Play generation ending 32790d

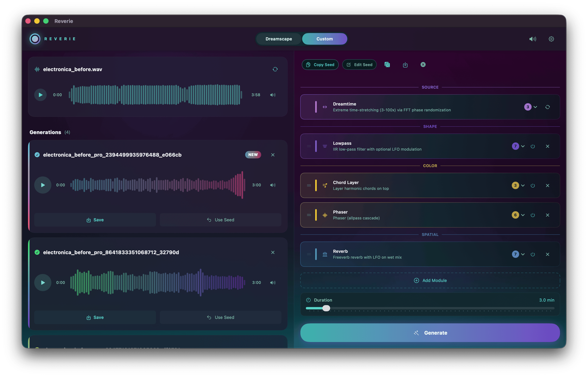[x=43, y=283]
